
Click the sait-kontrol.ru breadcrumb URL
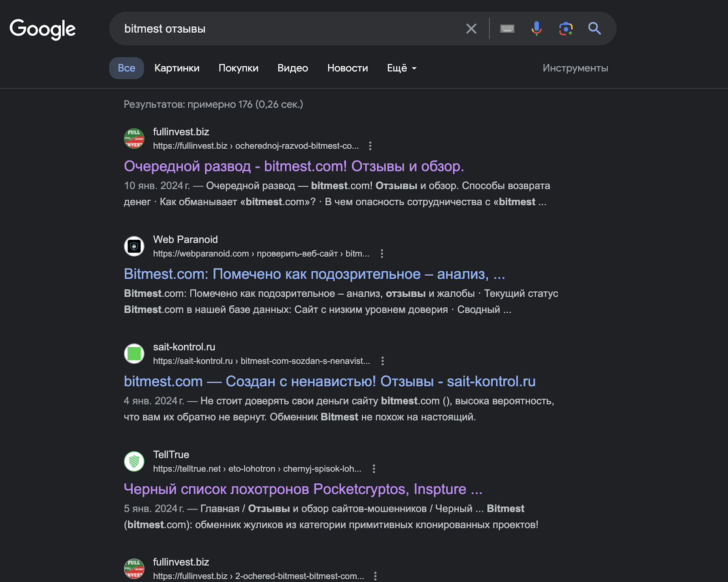click(262, 361)
